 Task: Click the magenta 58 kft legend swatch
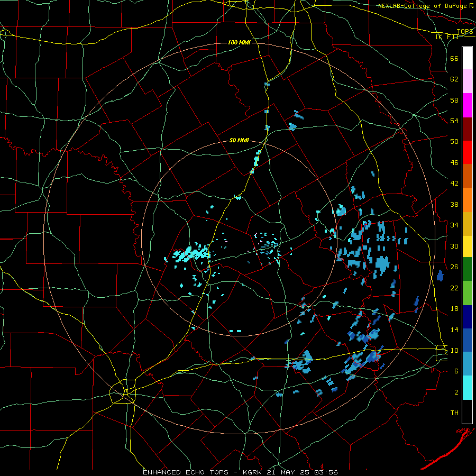click(467, 105)
